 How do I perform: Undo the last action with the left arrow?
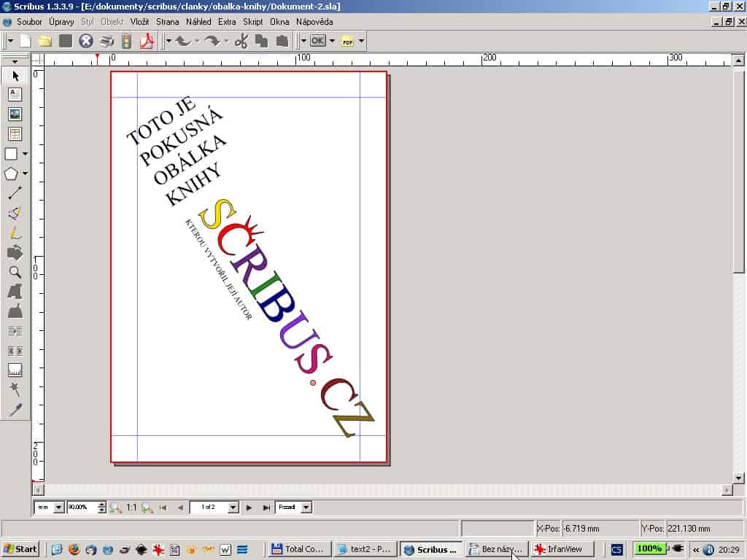point(183,42)
